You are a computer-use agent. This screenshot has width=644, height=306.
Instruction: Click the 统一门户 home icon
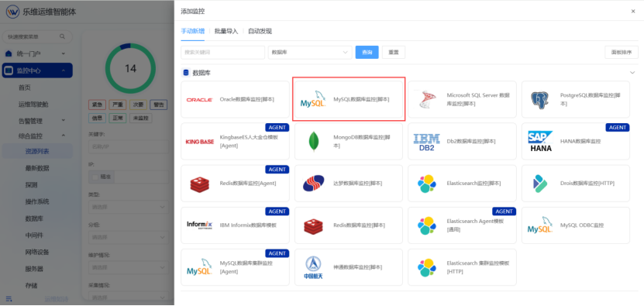click(9, 53)
